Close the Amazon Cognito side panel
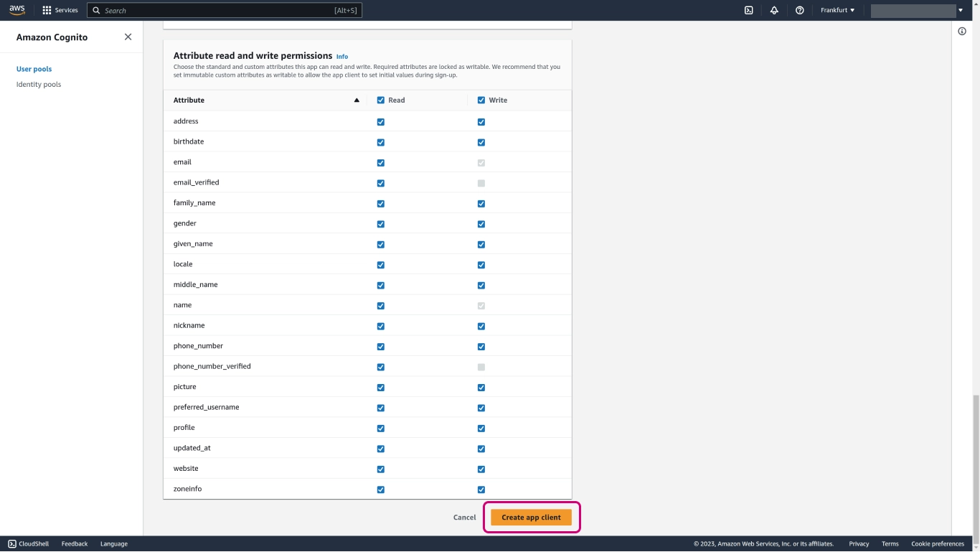The height and width of the screenshot is (552, 980). pyautogui.click(x=128, y=37)
